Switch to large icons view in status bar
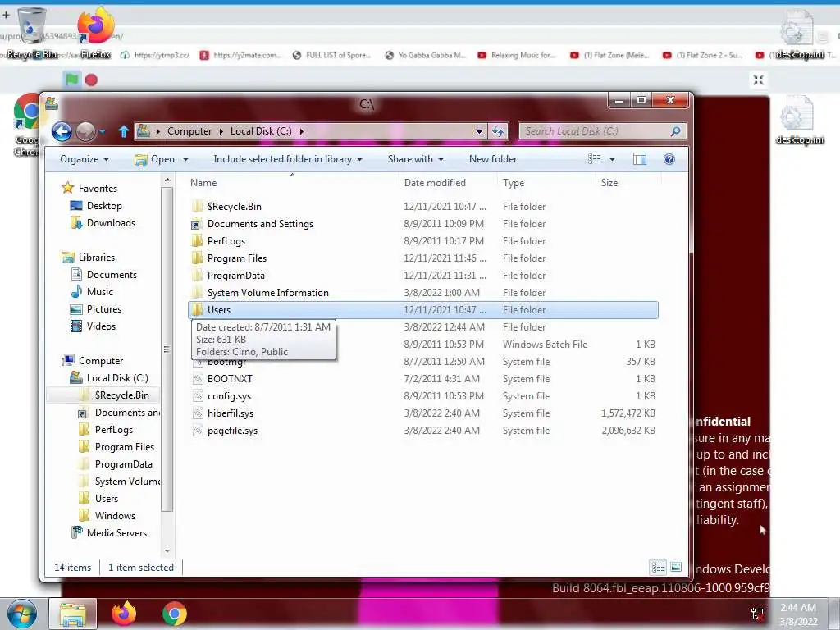 pyautogui.click(x=676, y=567)
